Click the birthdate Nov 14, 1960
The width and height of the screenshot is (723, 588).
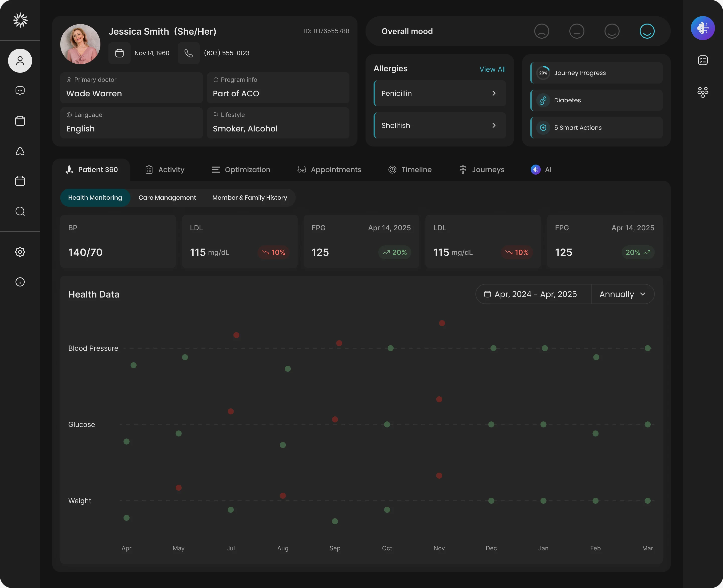(x=152, y=53)
